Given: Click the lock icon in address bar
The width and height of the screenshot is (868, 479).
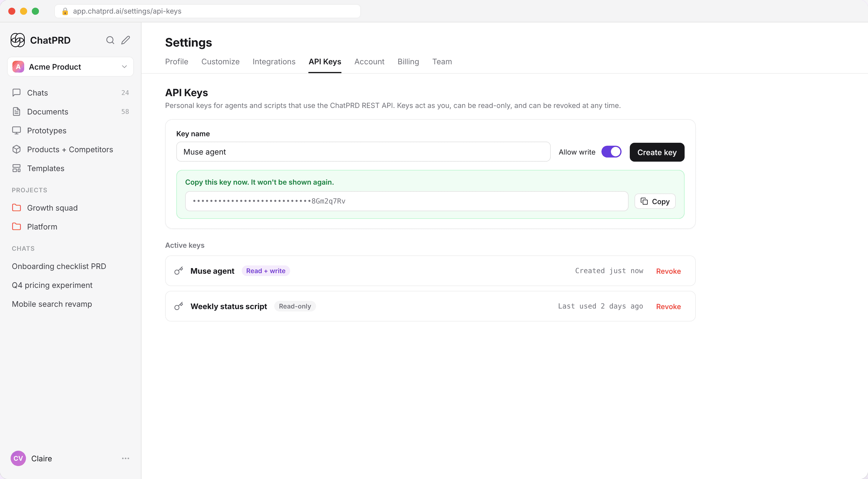Looking at the screenshot, I should pyautogui.click(x=65, y=11).
